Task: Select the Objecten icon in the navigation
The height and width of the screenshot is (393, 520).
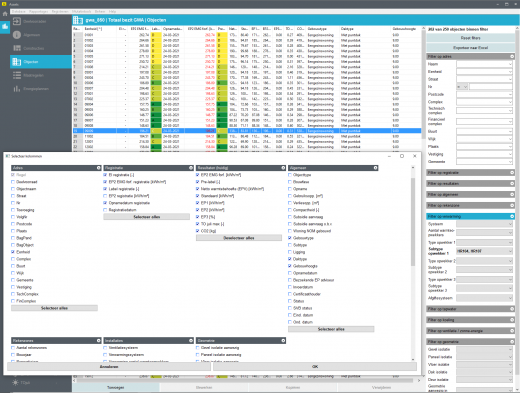Action: pyautogui.click(x=17, y=62)
